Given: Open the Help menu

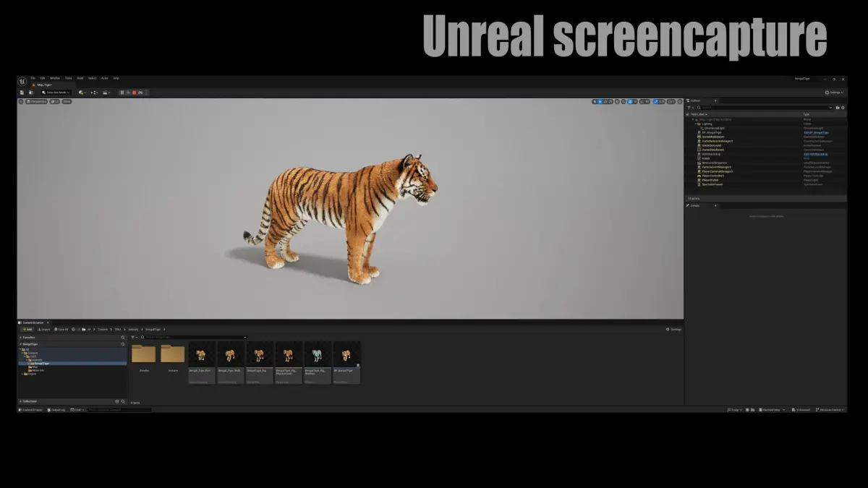Looking at the screenshot, I should (x=116, y=78).
